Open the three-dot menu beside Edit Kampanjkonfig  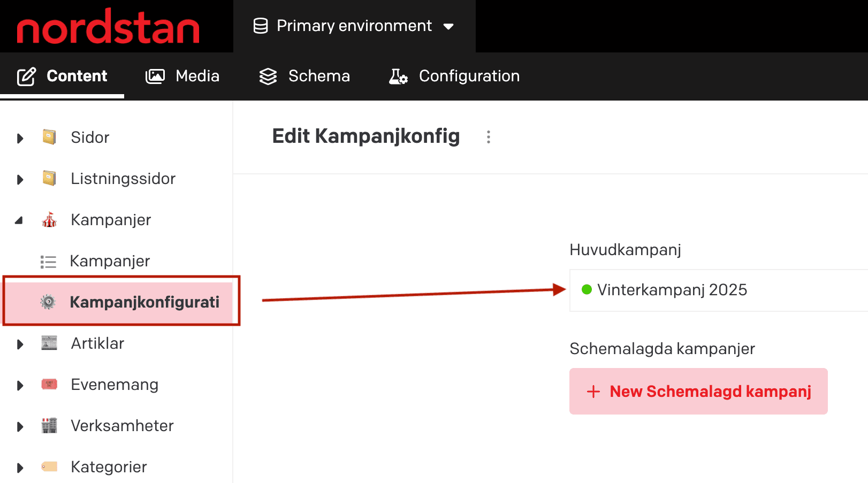pyautogui.click(x=489, y=137)
